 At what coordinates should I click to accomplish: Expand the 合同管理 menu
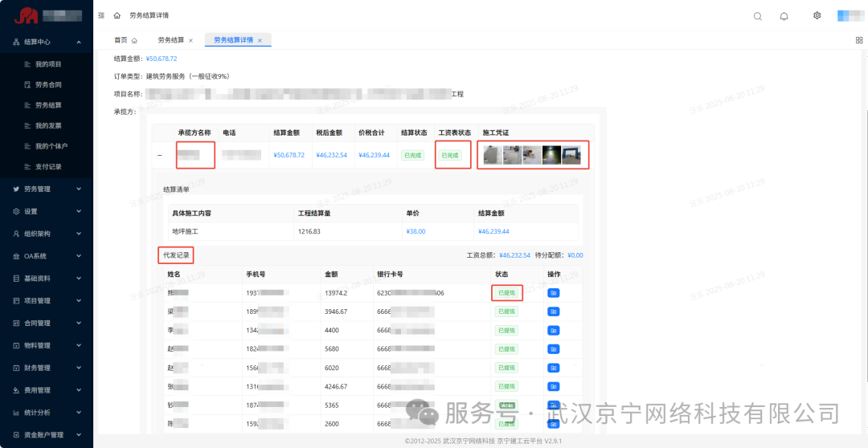point(47,323)
